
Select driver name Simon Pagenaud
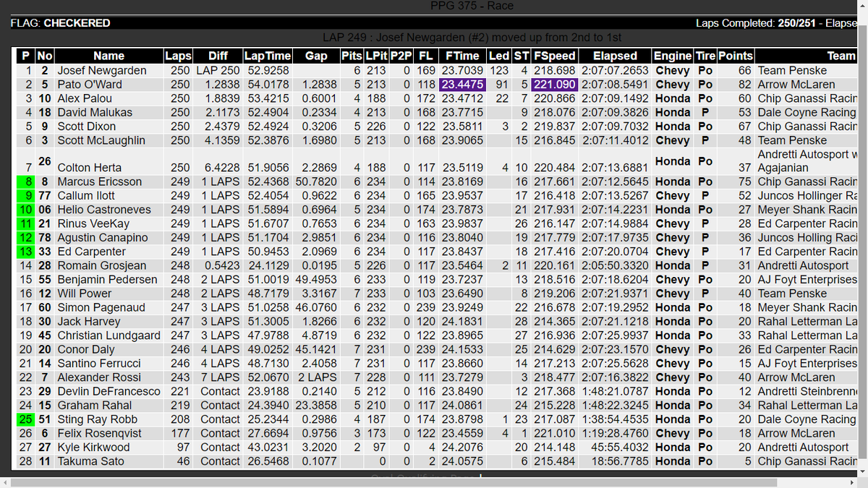click(101, 307)
